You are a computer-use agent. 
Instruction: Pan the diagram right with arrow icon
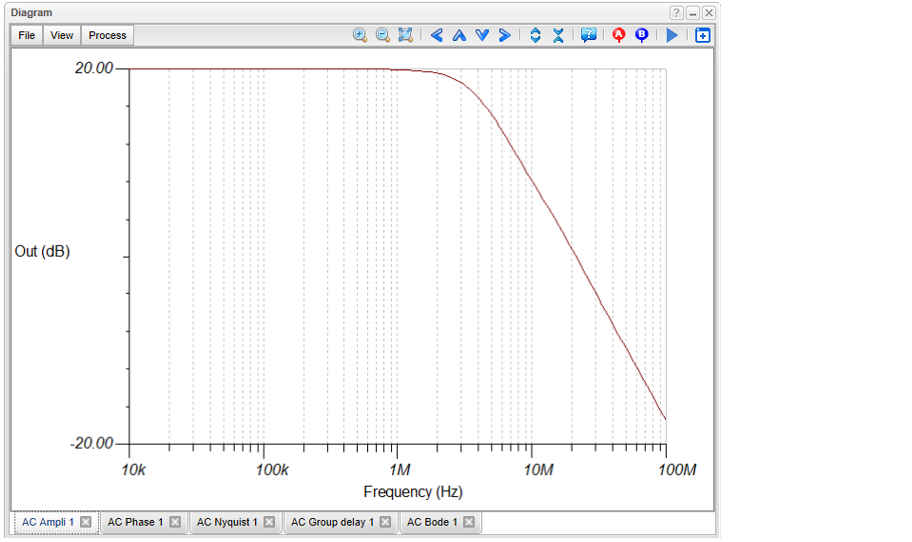505,35
